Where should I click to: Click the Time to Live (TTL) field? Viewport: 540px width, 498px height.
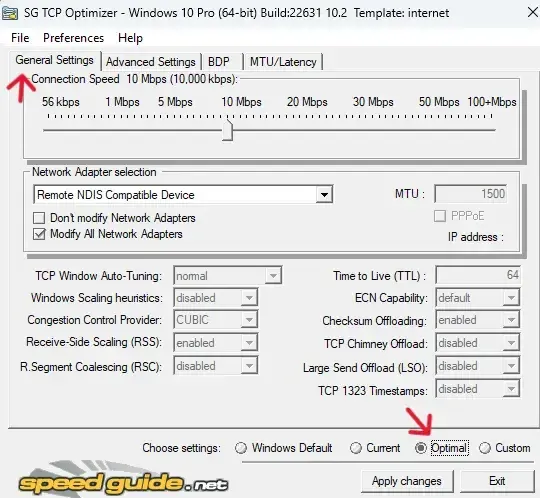point(478,275)
